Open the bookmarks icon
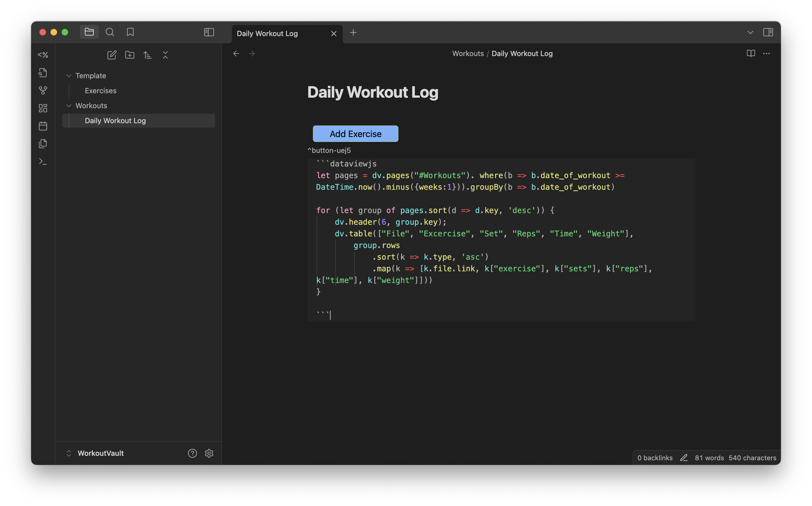 tap(130, 32)
